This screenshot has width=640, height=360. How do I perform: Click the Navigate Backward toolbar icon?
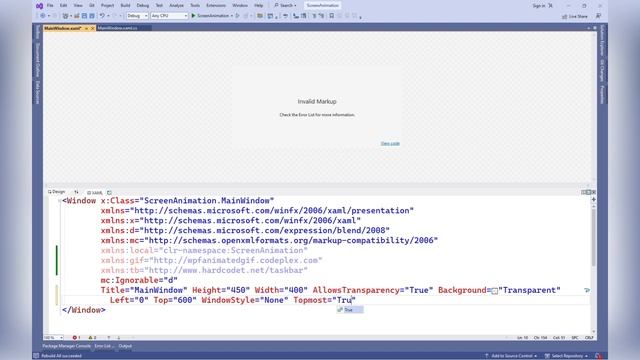(42, 16)
